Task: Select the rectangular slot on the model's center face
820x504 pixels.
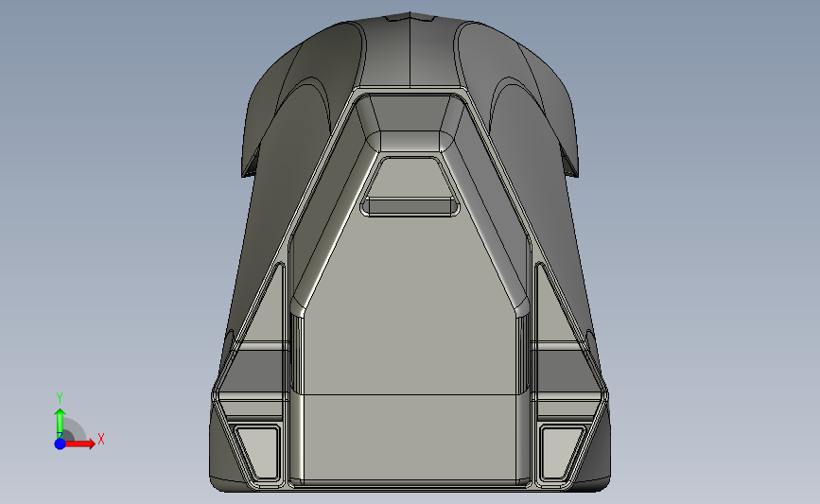Action: pyautogui.click(x=410, y=206)
